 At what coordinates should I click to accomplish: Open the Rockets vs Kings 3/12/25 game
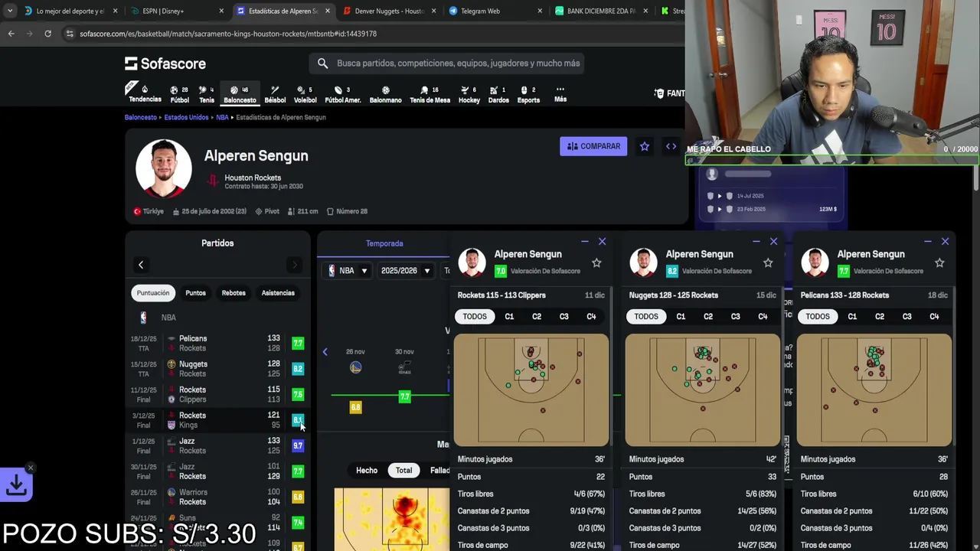click(x=217, y=420)
